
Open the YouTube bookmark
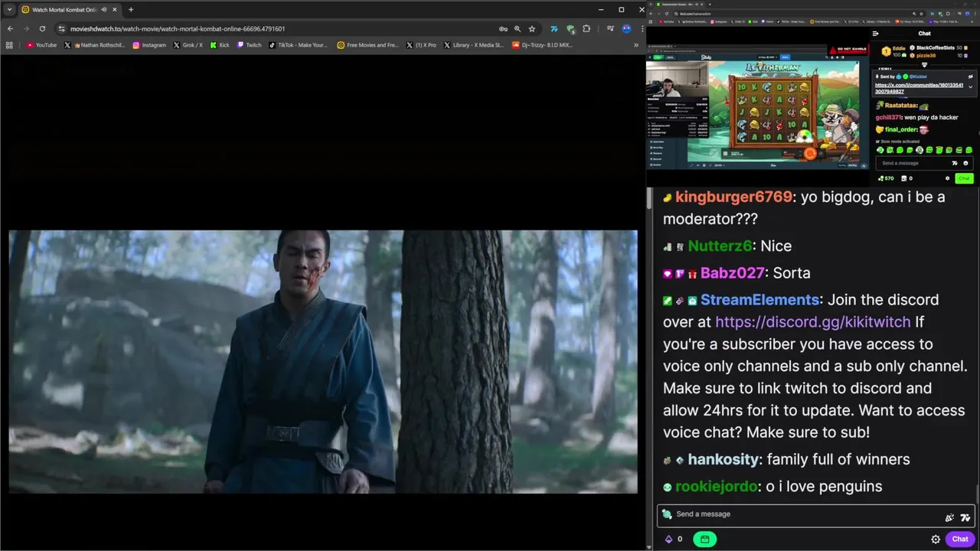pos(41,45)
